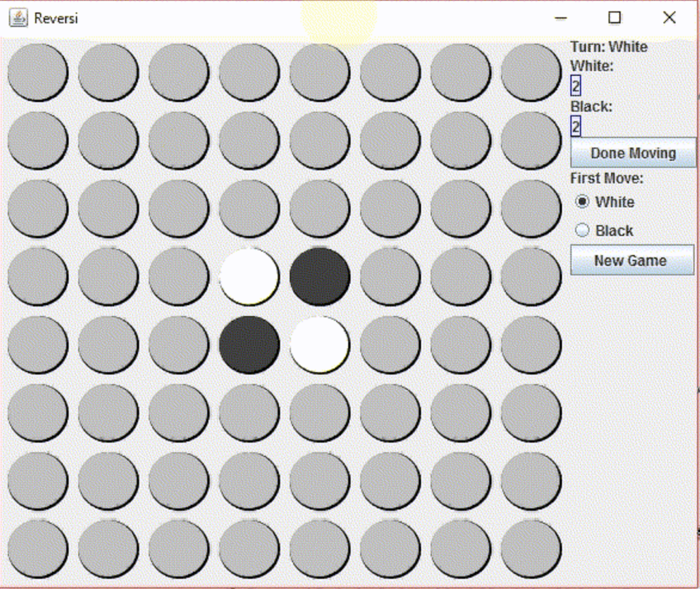Click the white disc in row five
The image size is (700, 589).
tap(319, 345)
